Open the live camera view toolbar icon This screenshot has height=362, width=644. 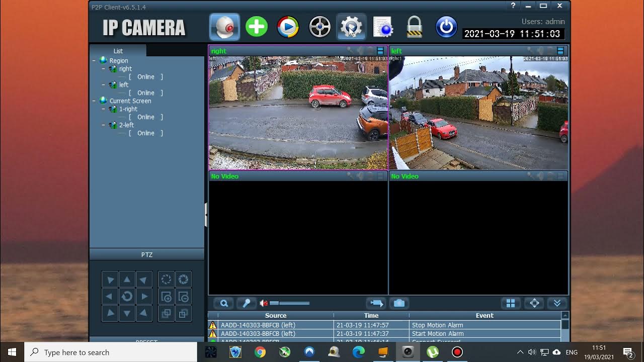tap(224, 27)
